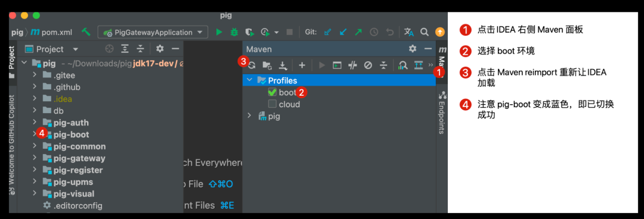Collapse the pig root project folder
The image size is (644, 219).
(x=24, y=64)
